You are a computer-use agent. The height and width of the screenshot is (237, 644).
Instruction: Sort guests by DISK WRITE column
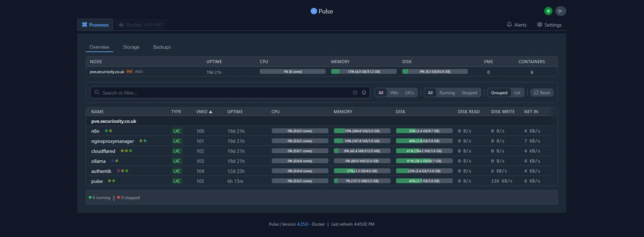503,112
